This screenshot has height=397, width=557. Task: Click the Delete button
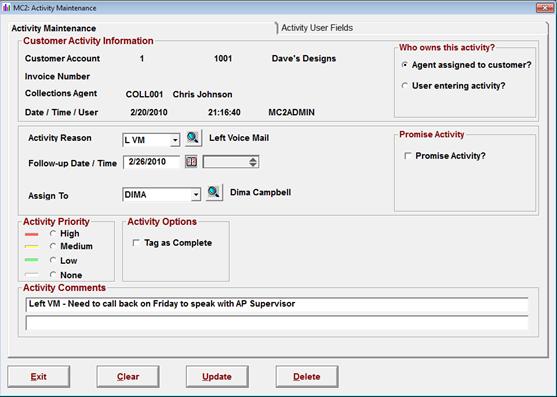pos(307,376)
